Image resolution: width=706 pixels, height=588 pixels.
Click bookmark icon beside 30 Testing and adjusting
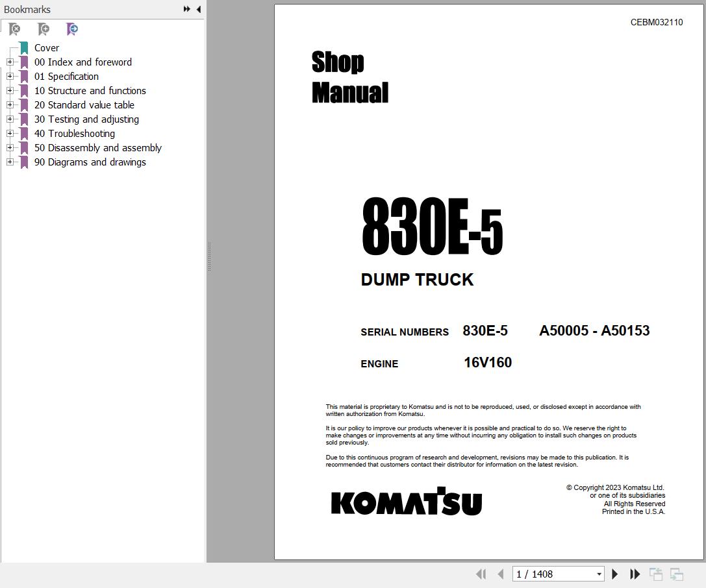[x=24, y=119]
